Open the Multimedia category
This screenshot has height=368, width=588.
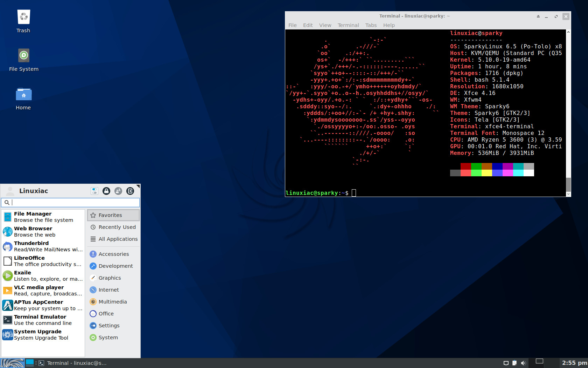click(113, 302)
